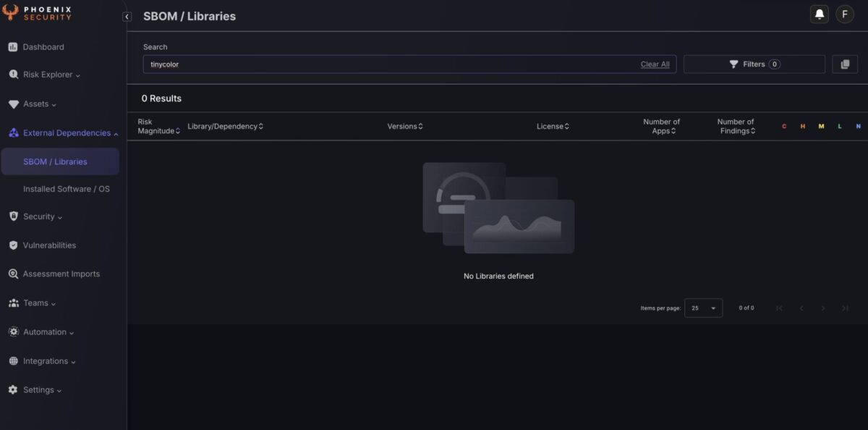868x430 pixels.
Task: Collapse the sidebar with the arrow icon
Action: tap(127, 17)
